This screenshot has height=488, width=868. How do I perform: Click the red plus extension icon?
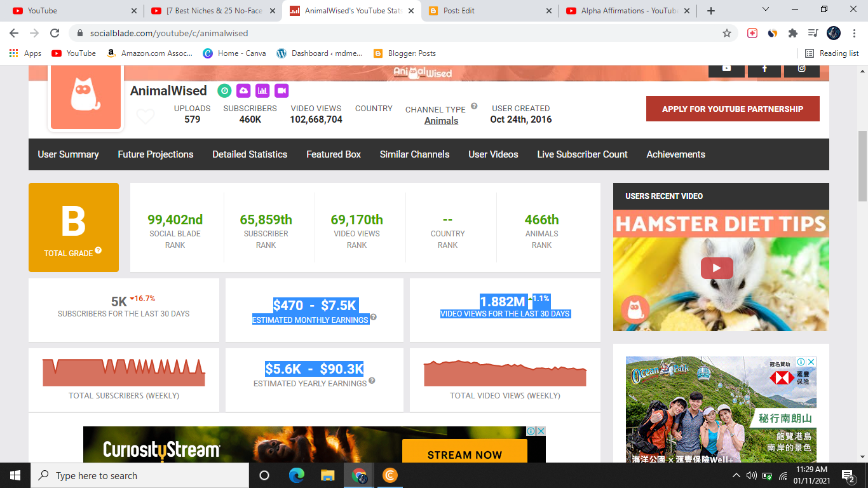click(x=752, y=33)
